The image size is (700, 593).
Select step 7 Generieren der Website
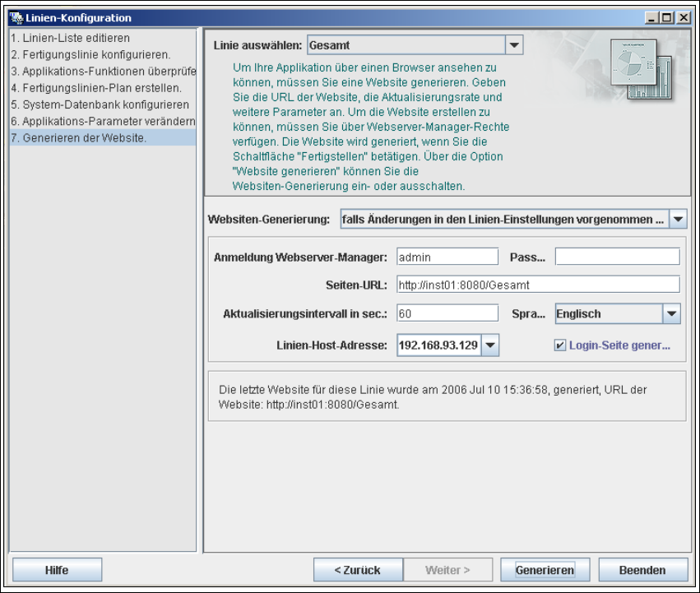[x=103, y=137]
